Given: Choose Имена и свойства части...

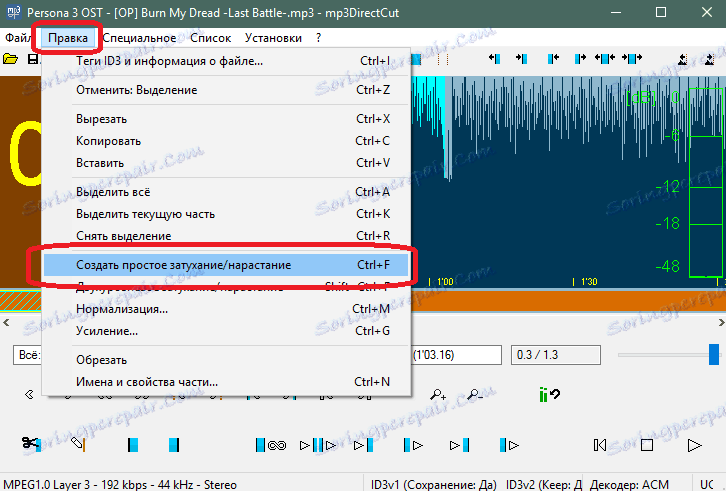Looking at the screenshot, I should 226,382.
